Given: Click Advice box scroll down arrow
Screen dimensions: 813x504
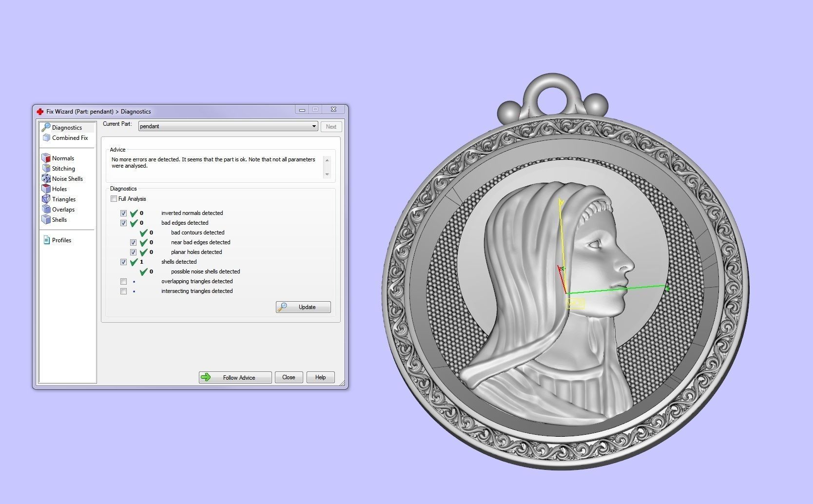Looking at the screenshot, I should click(x=327, y=174).
